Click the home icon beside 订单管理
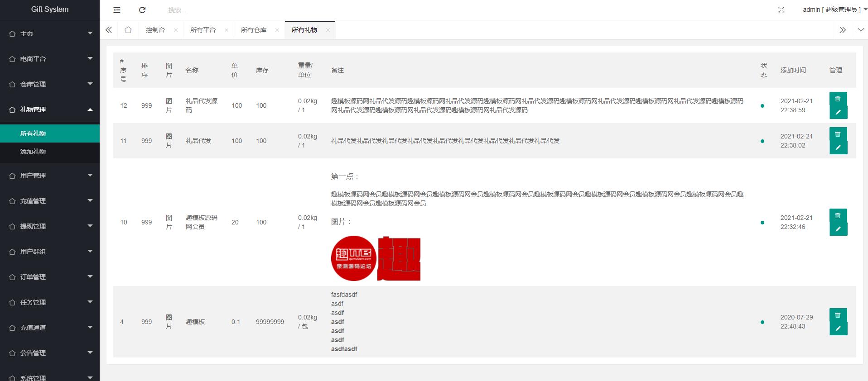Image resolution: width=868 pixels, height=381 pixels. coord(12,277)
